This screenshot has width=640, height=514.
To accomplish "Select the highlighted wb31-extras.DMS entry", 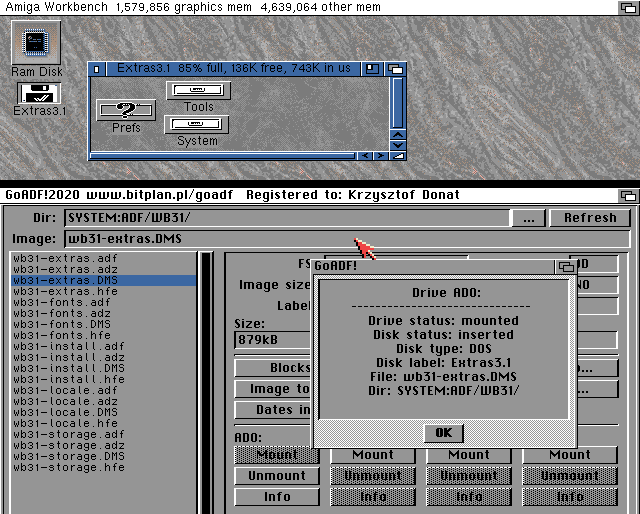I will click(x=104, y=280).
